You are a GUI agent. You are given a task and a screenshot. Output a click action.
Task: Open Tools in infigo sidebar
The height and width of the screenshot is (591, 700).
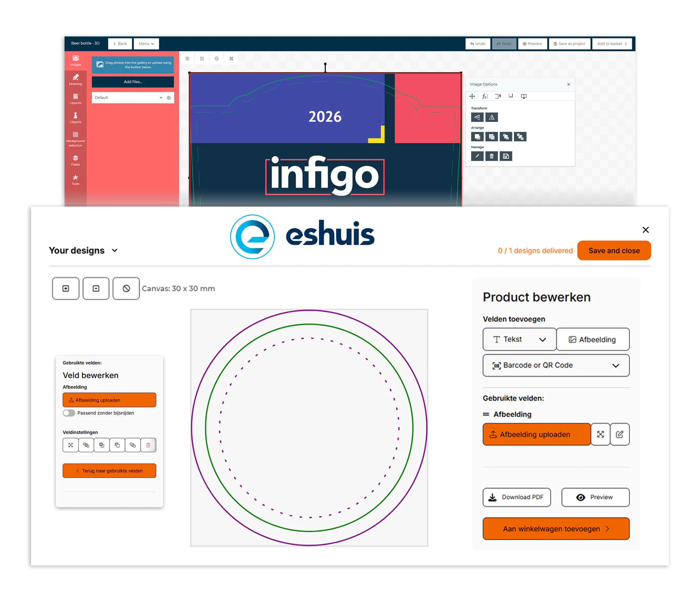click(75, 180)
